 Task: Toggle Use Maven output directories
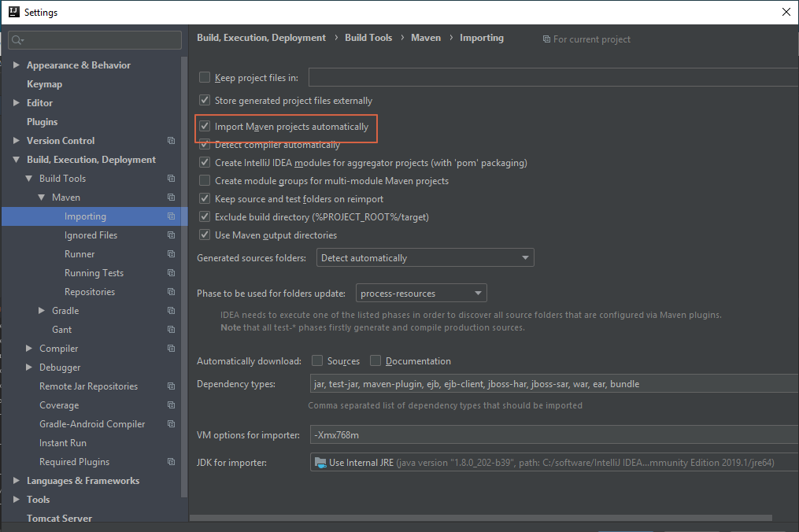tap(205, 235)
